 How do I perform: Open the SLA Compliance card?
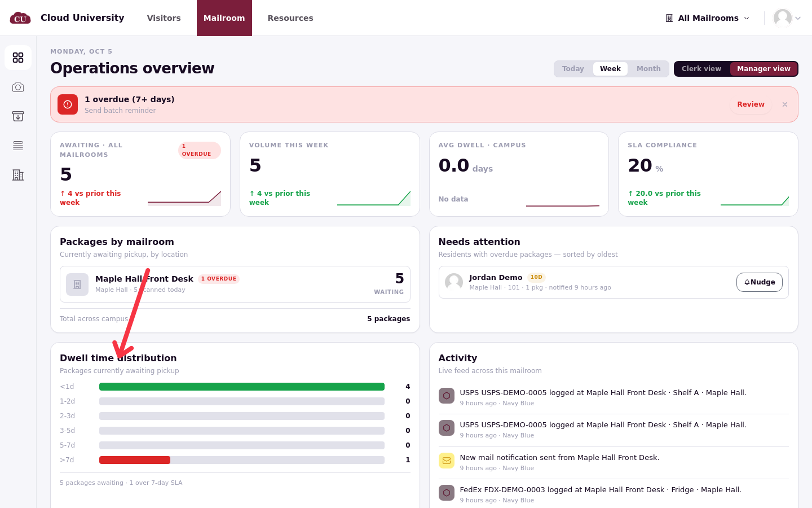708,174
